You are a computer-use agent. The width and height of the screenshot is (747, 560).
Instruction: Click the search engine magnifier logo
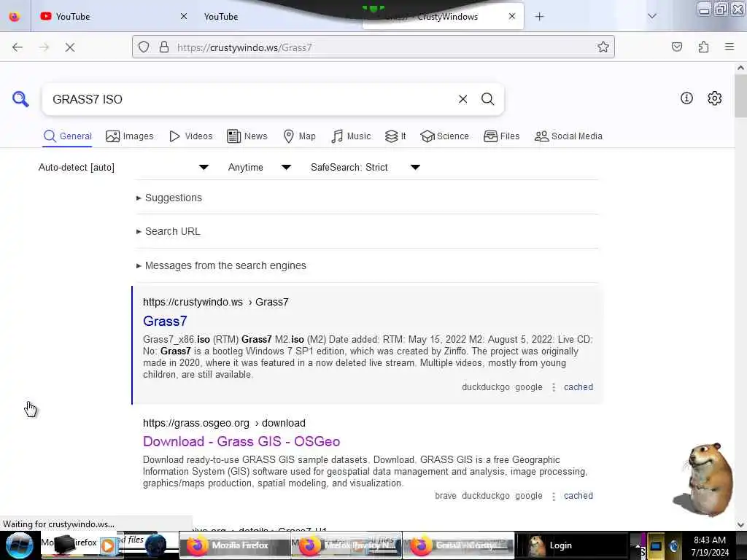tap(20, 98)
